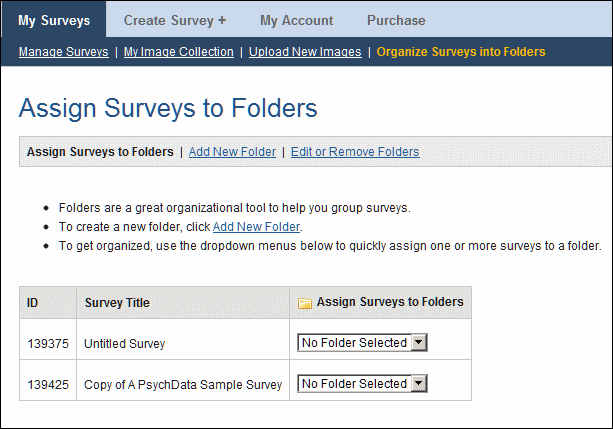Click the Upload New Images link
Viewport: 613px width, 429px height.
coord(305,52)
